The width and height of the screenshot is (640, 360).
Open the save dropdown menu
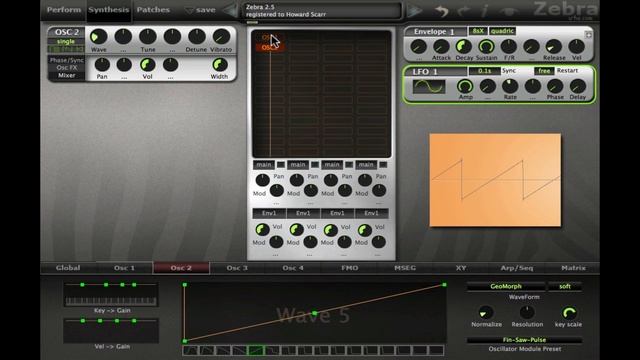click(x=200, y=10)
